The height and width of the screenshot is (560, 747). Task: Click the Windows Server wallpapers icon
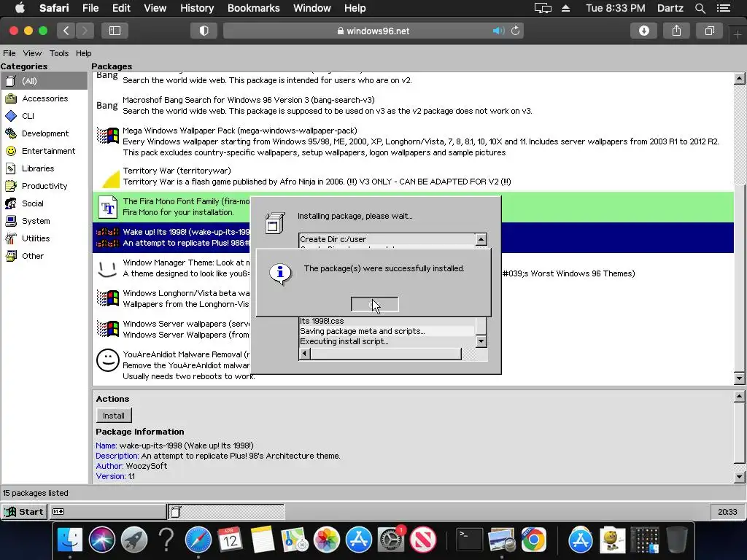click(x=108, y=329)
